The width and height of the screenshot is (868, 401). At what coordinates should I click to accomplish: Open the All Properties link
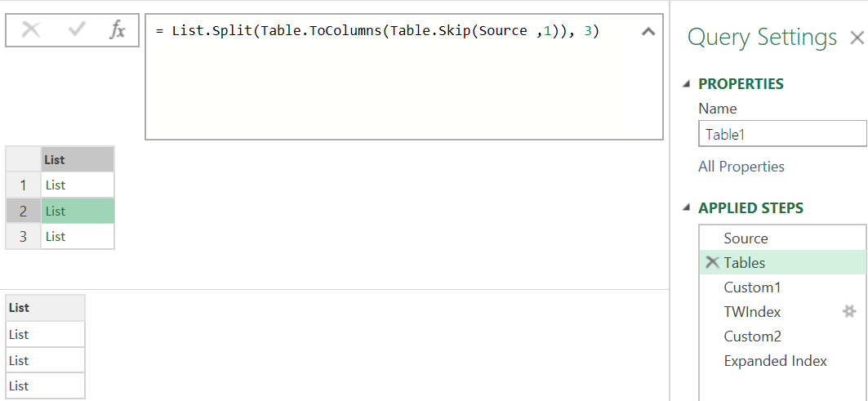point(741,166)
